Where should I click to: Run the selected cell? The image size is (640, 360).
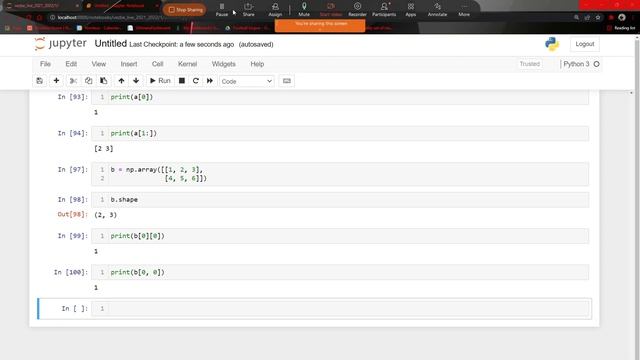(160, 81)
